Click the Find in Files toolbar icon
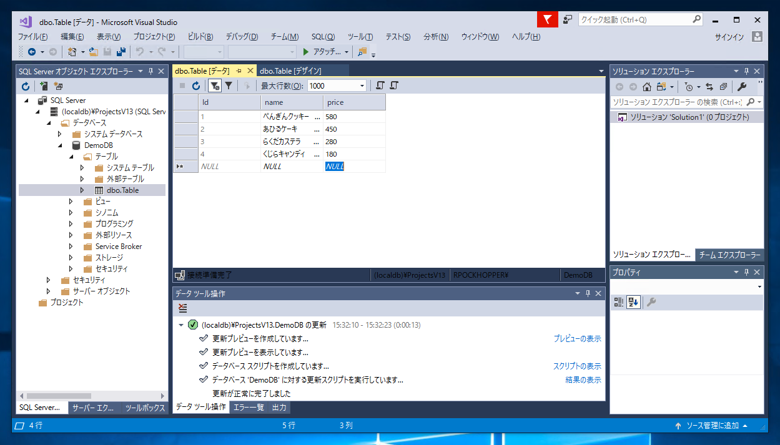780x445 pixels. (362, 52)
